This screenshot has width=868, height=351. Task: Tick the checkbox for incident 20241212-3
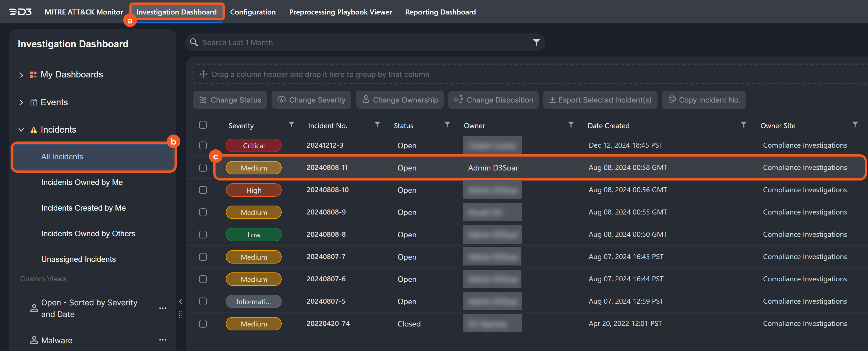click(203, 145)
